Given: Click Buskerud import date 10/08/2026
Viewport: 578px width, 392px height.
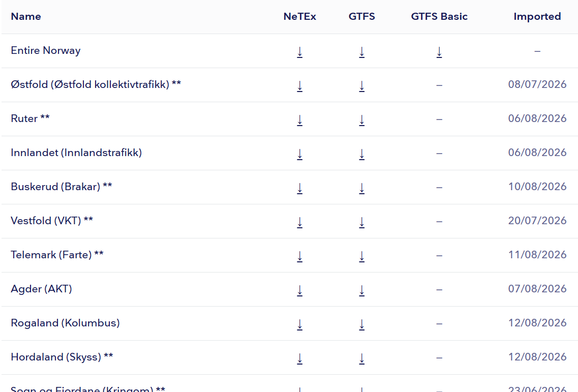Looking at the screenshot, I should point(537,187).
